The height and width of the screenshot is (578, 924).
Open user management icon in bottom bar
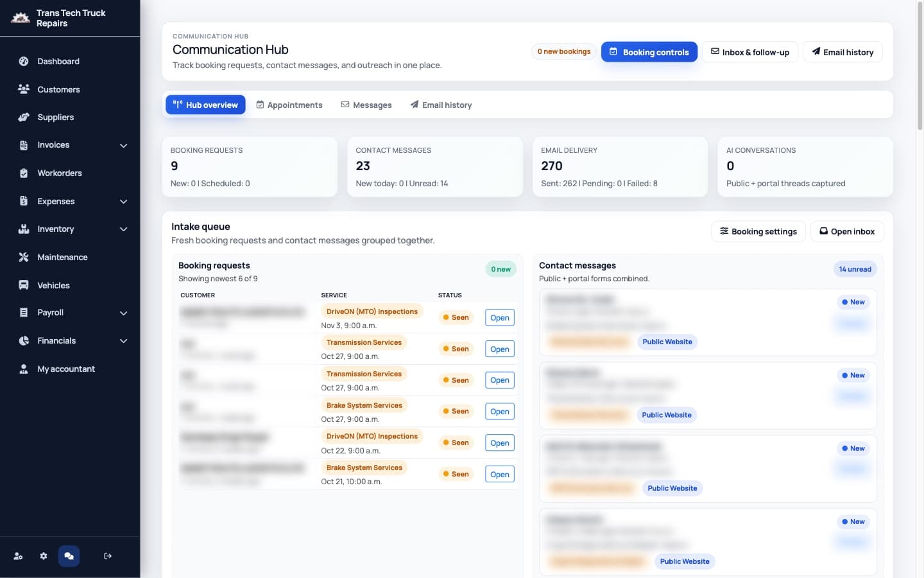18,556
